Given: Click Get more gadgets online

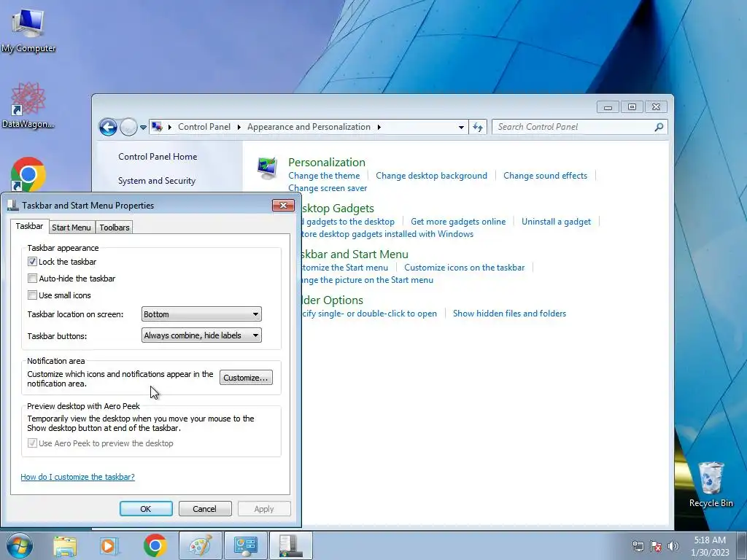Looking at the screenshot, I should [458, 222].
